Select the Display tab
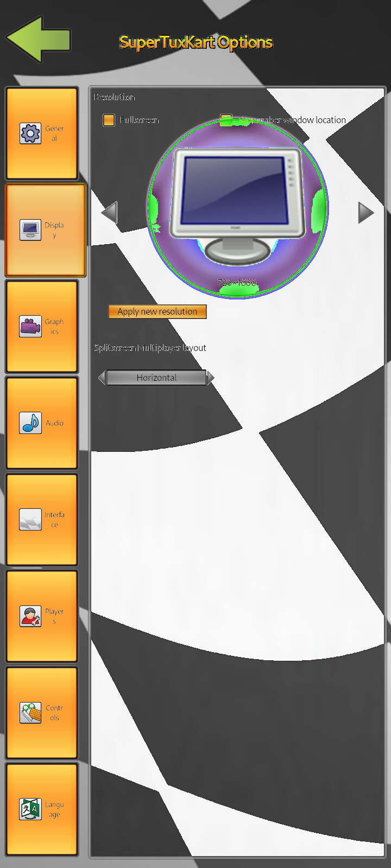Image resolution: width=391 pixels, height=868 pixels. coord(46,230)
